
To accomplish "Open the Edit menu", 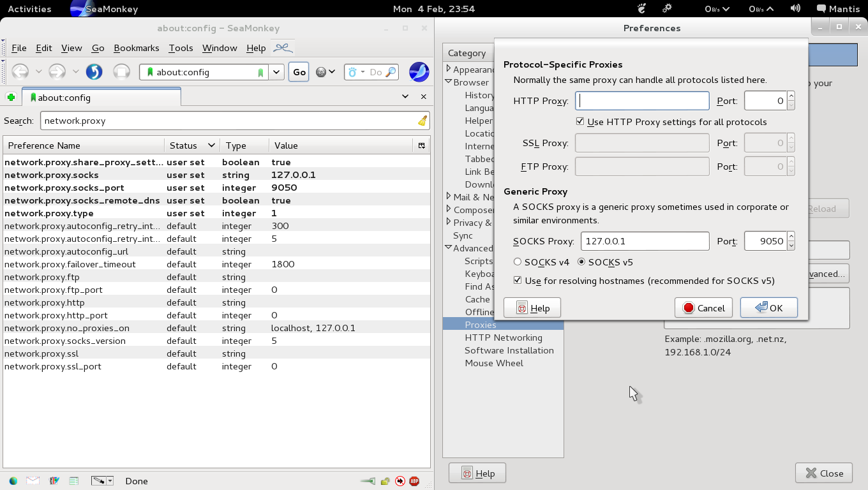I will point(44,48).
